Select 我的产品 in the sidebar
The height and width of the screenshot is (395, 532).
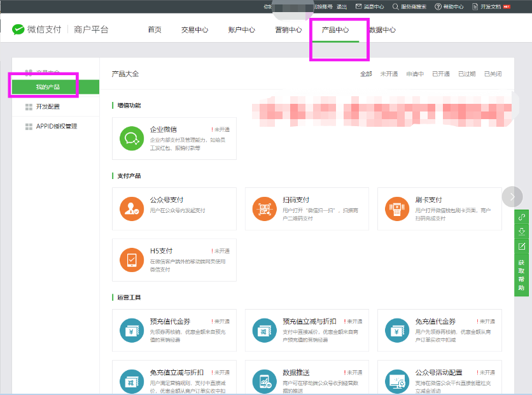click(55, 87)
